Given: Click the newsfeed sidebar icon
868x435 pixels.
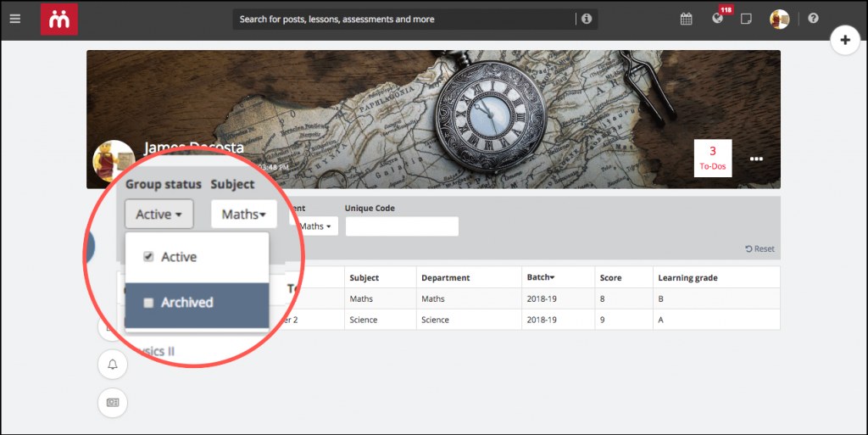Looking at the screenshot, I should click(113, 402).
